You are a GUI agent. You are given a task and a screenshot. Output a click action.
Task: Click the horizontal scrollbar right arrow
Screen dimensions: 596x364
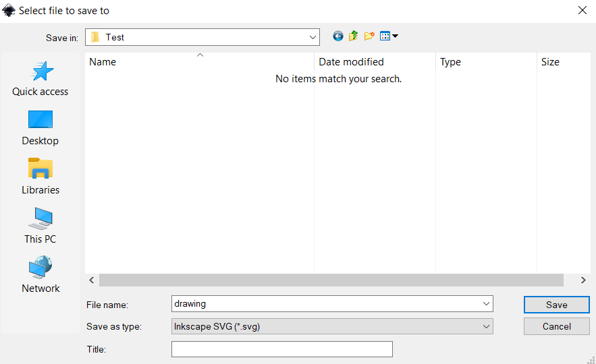click(583, 280)
